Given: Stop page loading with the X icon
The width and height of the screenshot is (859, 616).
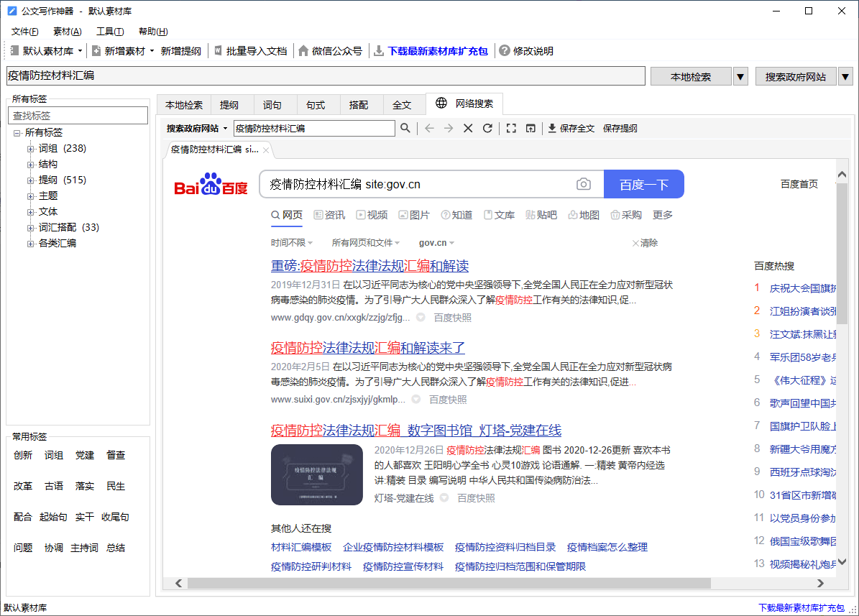Looking at the screenshot, I should tap(468, 128).
